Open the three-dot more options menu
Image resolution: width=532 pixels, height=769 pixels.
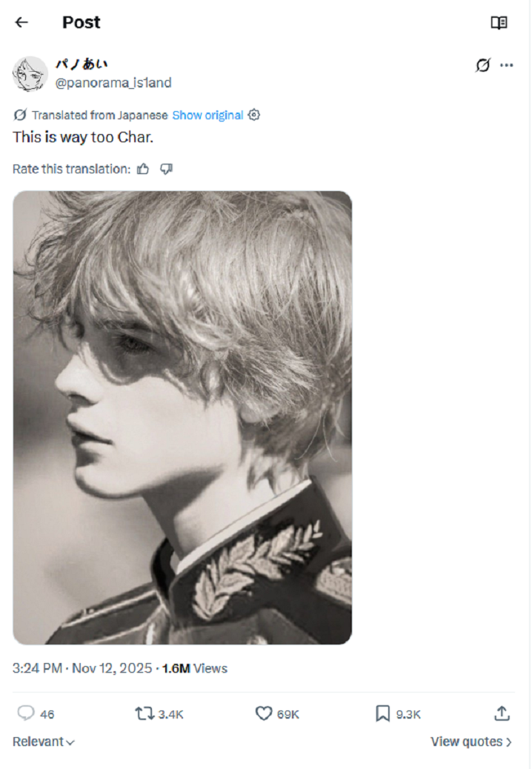pyautogui.click(x=507, y=64)
